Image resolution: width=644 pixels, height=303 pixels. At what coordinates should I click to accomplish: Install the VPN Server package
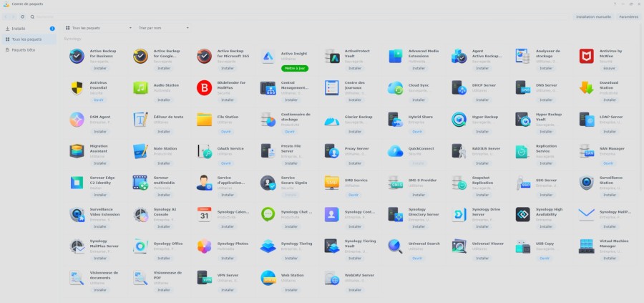pos(228,290)
